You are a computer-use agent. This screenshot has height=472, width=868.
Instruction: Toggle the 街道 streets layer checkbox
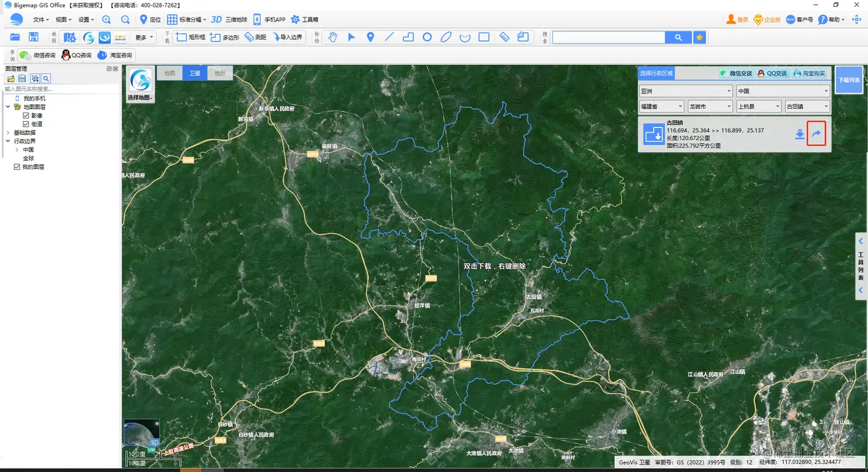point(25,123)
